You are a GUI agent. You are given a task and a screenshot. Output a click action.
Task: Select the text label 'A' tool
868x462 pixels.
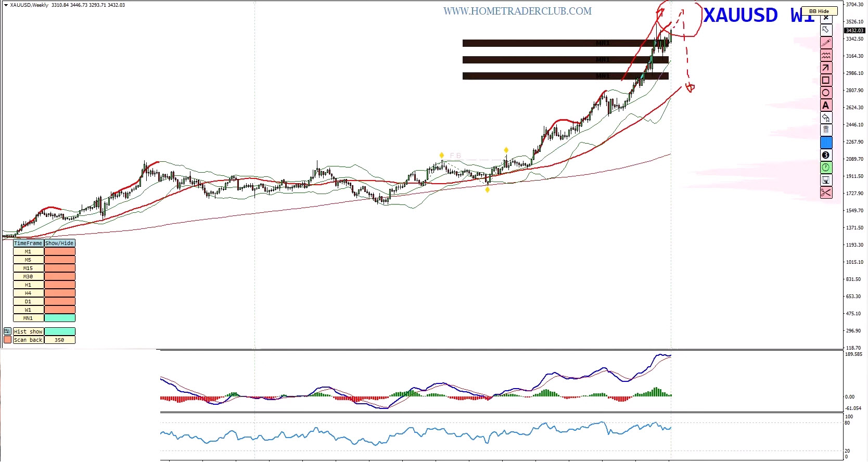[826, 105]
